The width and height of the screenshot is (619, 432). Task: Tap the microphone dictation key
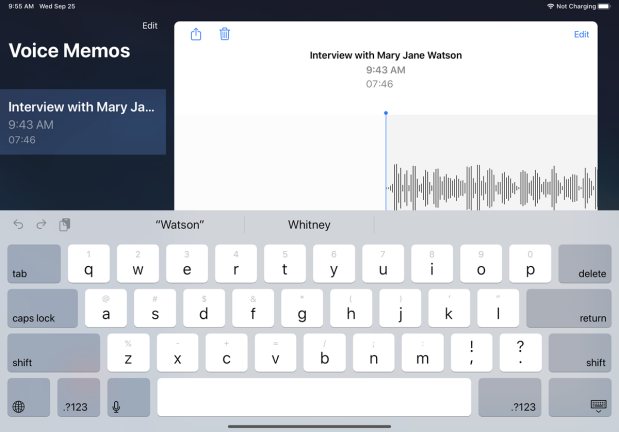pyautogui.click(x=128, y=397)
